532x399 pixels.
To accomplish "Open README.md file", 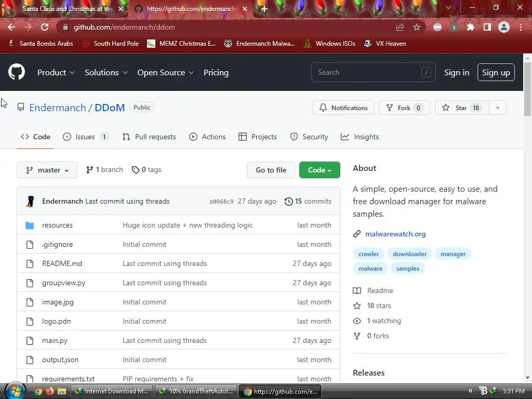I will point(62,263).
